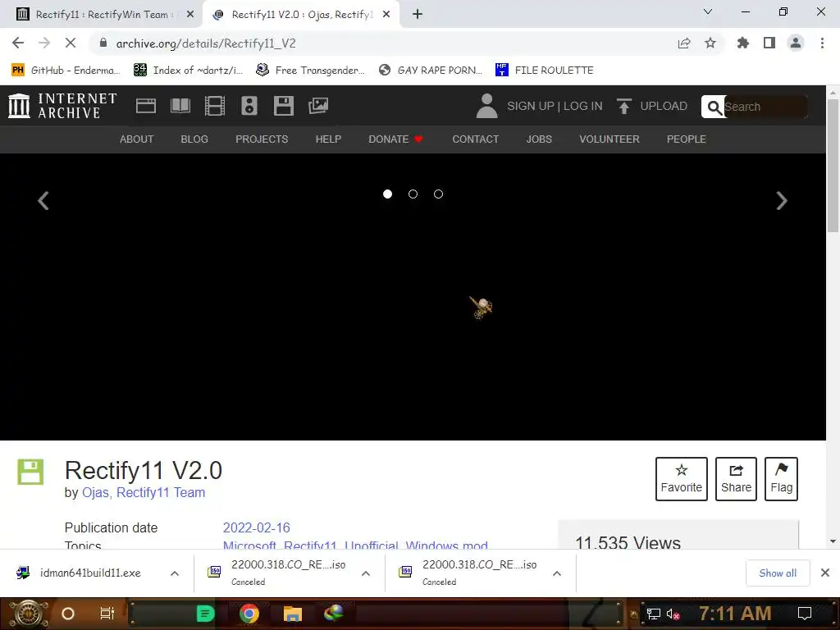Show the previous carousel image

pos(43,201)
